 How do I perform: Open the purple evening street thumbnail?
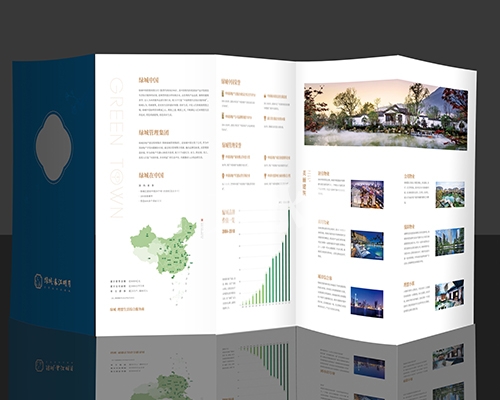click(367, 194)
